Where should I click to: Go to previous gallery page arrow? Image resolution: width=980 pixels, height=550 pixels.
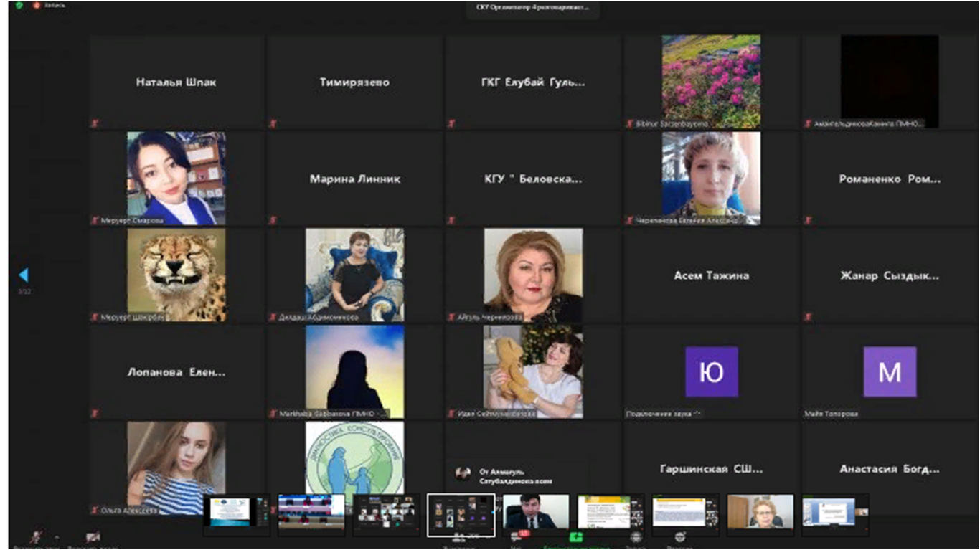click(24, 275)
